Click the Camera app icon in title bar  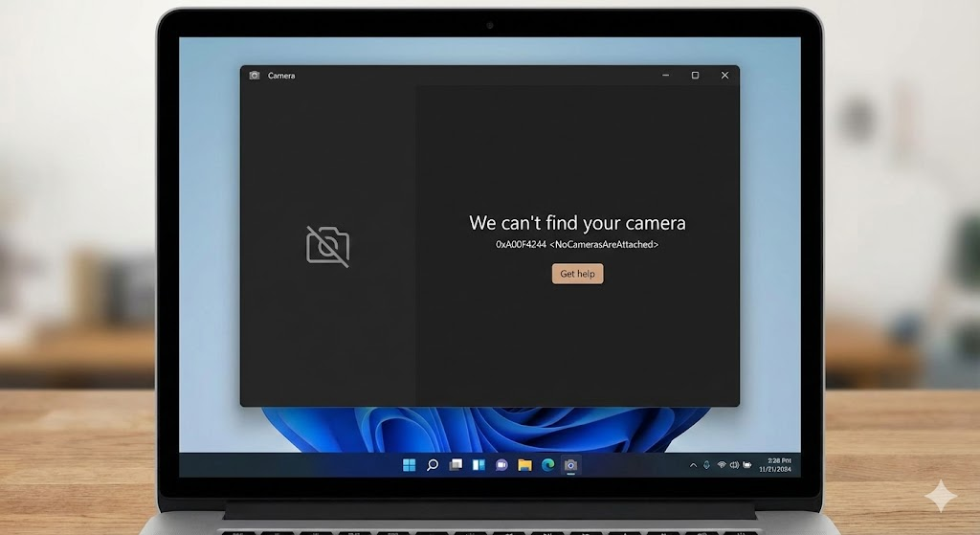[x=255, y=76]
